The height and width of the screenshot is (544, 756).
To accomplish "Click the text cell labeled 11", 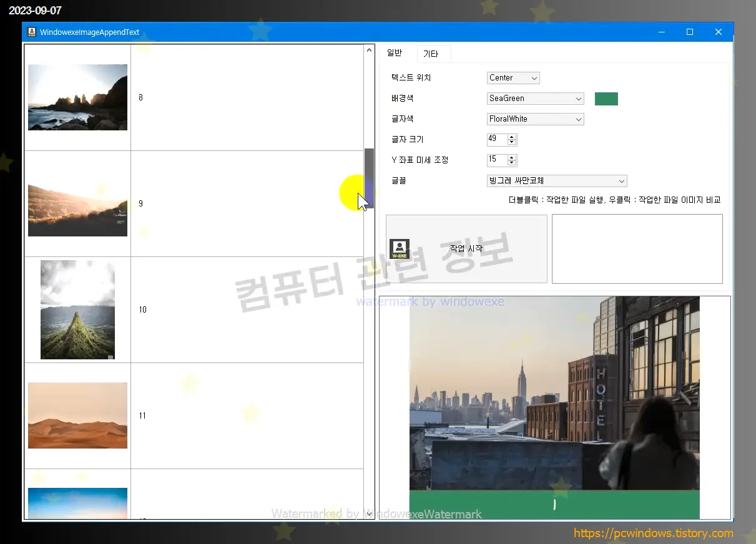I will [x=247, y=415].
